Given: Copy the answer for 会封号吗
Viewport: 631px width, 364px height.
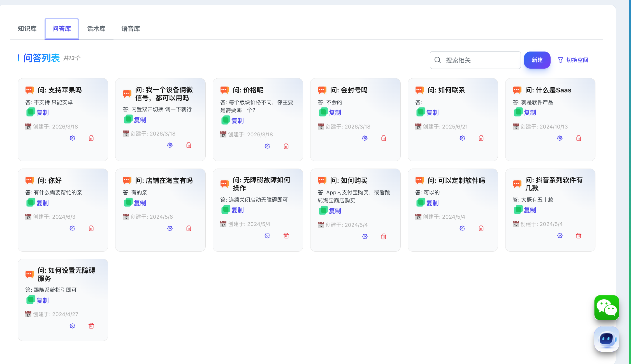Looking at the screenshot, I should tap(335, 113).
